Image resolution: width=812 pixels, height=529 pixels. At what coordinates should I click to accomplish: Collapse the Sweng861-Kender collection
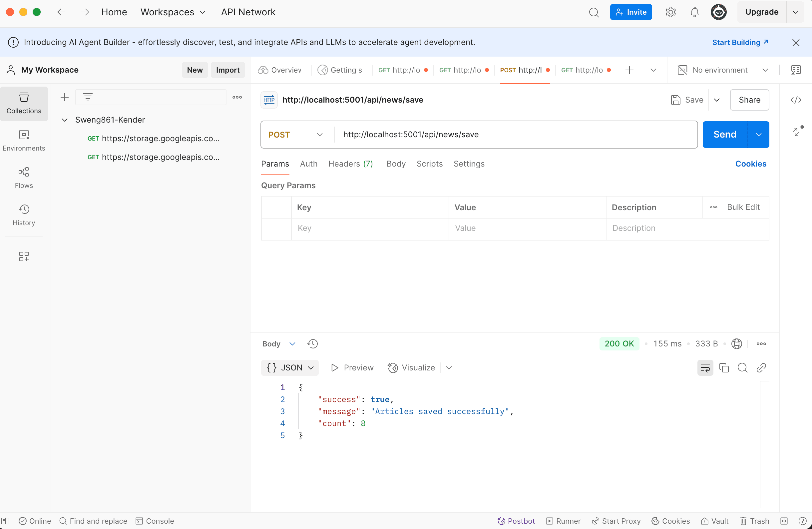point(65,120)
